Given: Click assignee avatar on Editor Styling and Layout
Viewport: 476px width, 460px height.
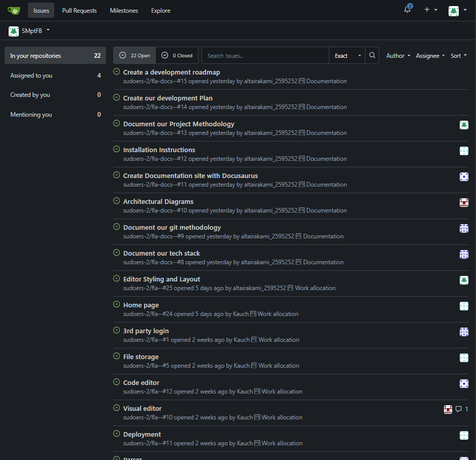Looking at the screenshot, I should click(x=464, y=280).
